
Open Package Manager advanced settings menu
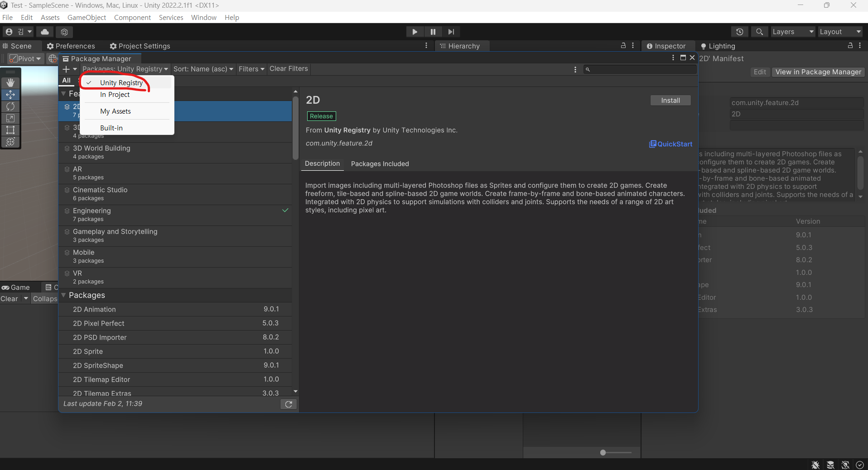[x=575, y=69]
